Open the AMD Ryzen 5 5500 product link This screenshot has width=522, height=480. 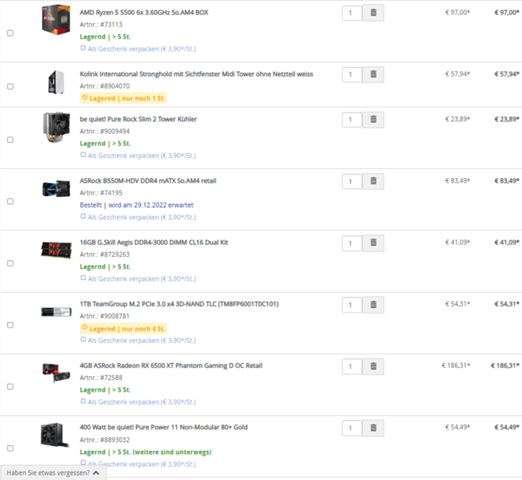(x=144, y=12)
